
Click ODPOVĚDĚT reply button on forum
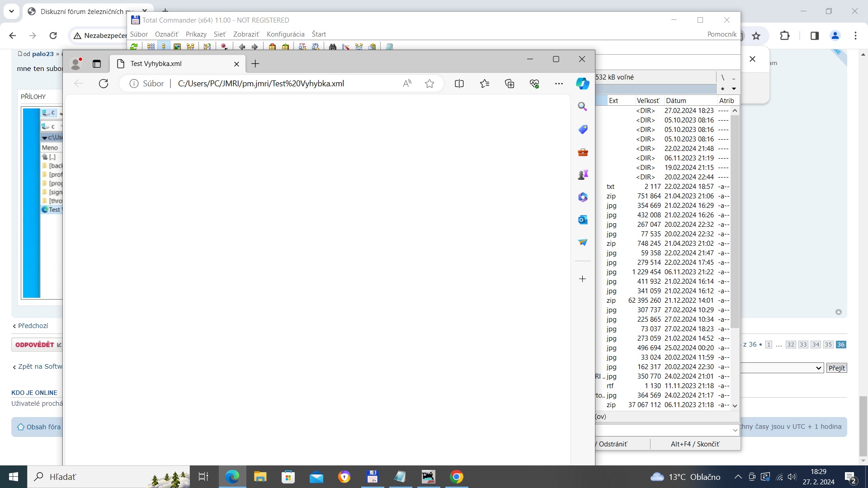[x=38, y=345]
